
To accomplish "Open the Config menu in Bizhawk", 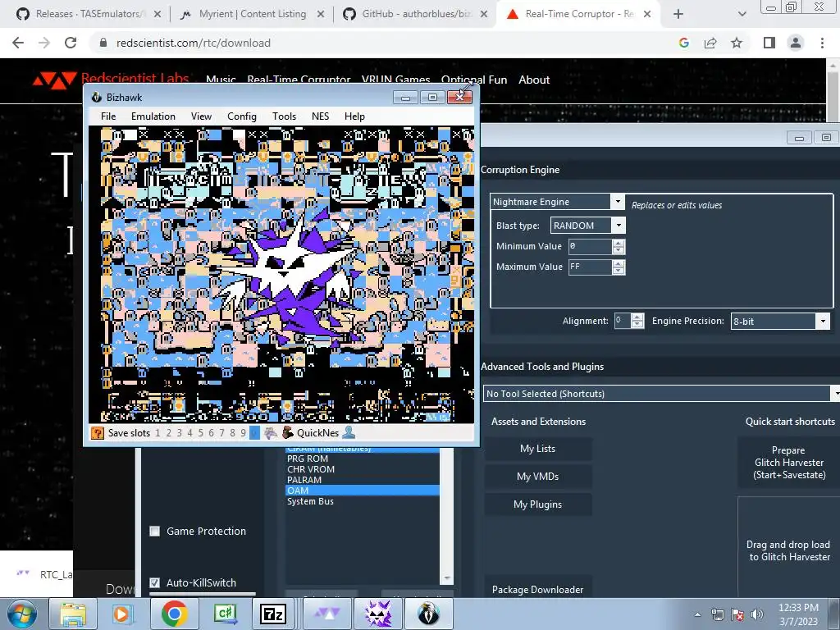I will click(242, 116).
